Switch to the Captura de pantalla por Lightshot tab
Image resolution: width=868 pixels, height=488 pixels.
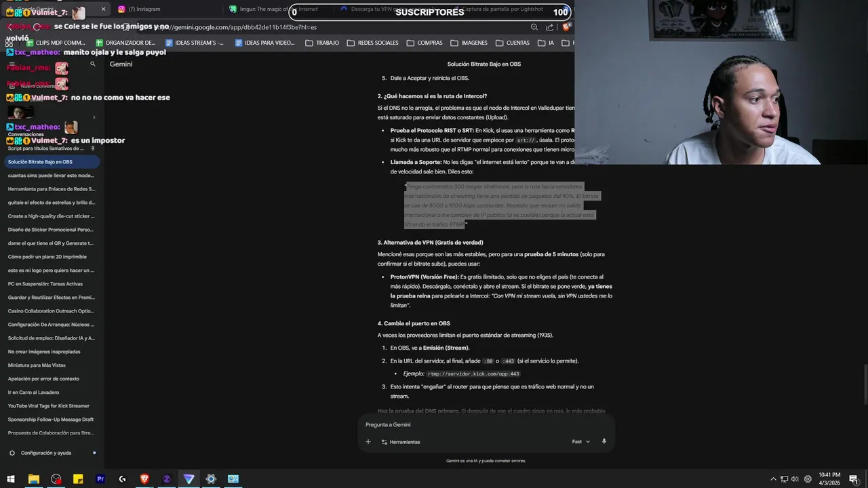[502, 9]
